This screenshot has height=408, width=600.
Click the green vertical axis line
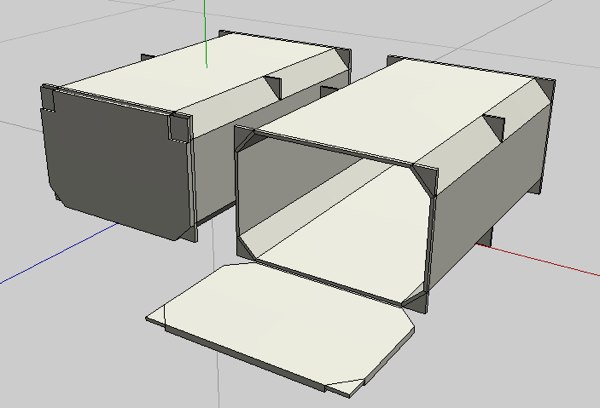205,34
